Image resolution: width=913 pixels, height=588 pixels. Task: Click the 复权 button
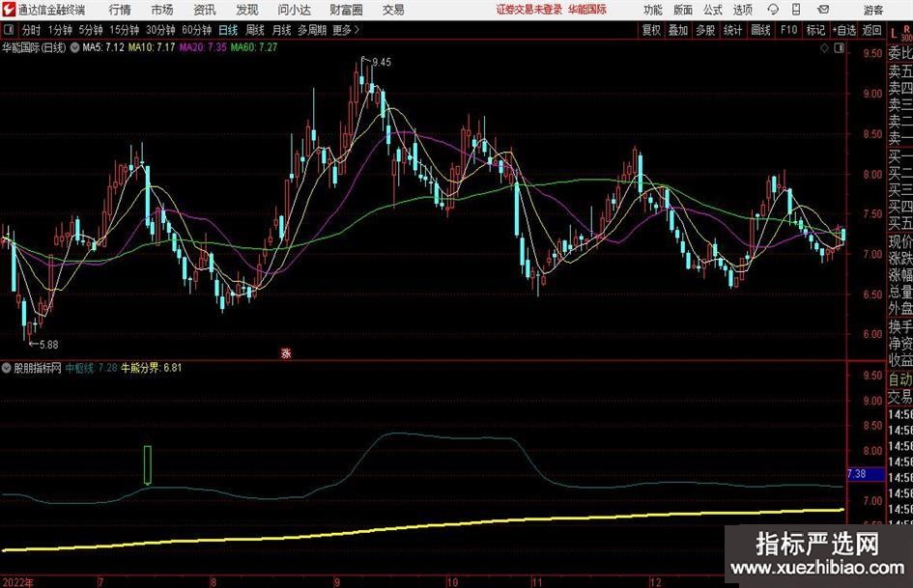click(x=651, y=30)
